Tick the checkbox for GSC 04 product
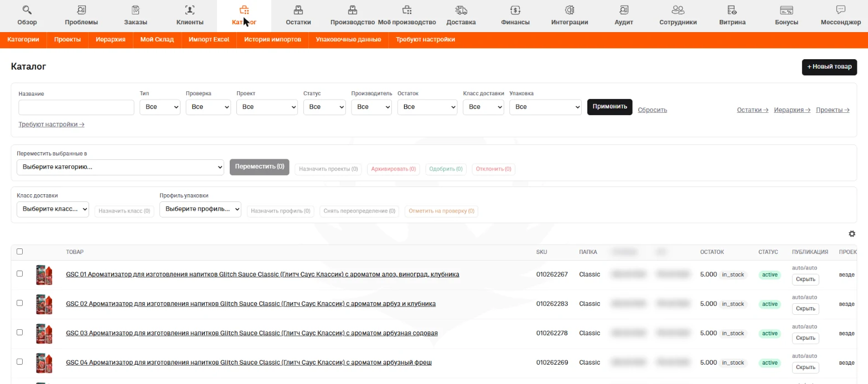This screenshot has height=384, width=868. 20,361
